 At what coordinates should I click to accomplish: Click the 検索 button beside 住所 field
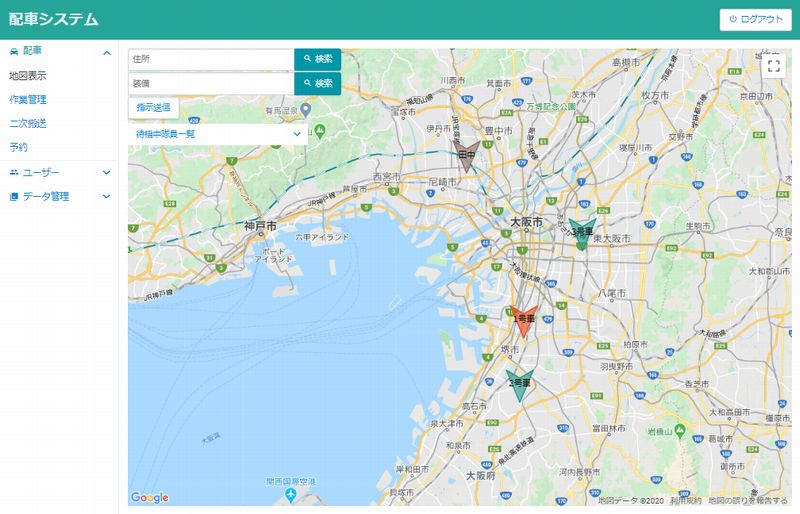pyautogui.click(x=317, y=59)
